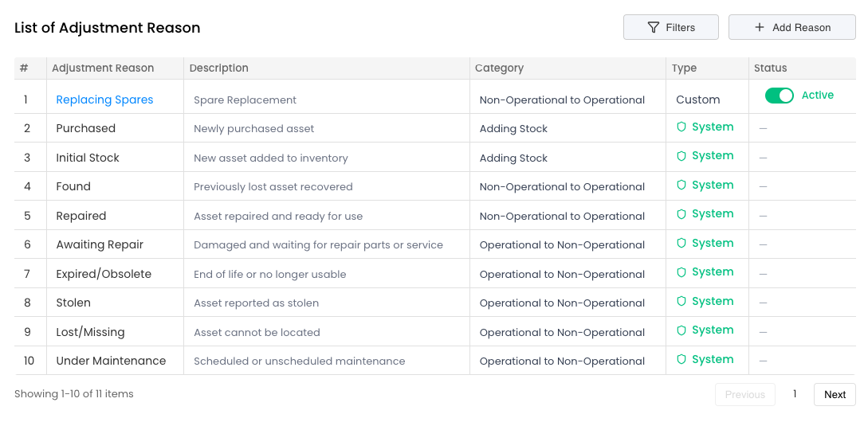This screenshot has width=868, height=422.
Task: Click the Newly purchased asset description
Action: (x=253, y=129)
